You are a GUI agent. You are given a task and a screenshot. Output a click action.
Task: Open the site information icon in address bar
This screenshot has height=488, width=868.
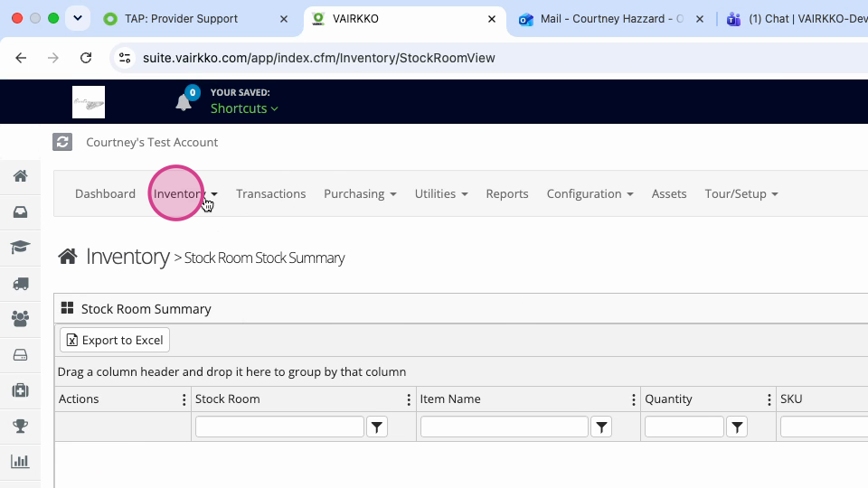click(x=125, y=58)
